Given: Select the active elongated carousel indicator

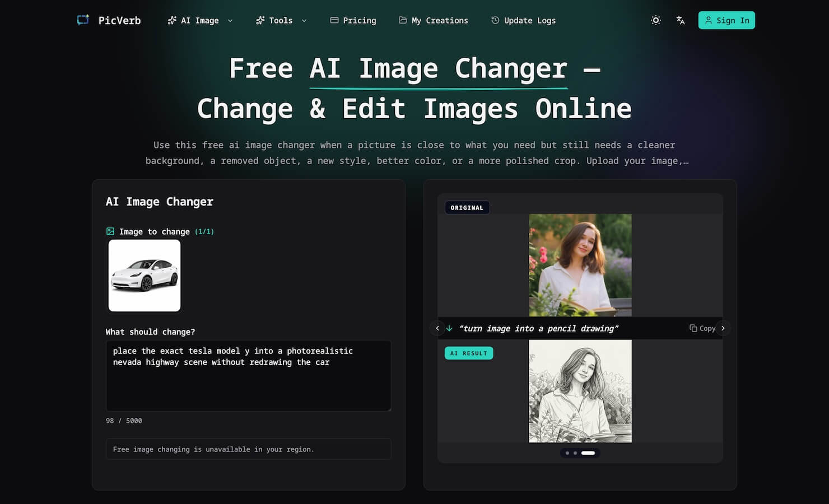Looking at the screenshot, I should click(588, 453).
